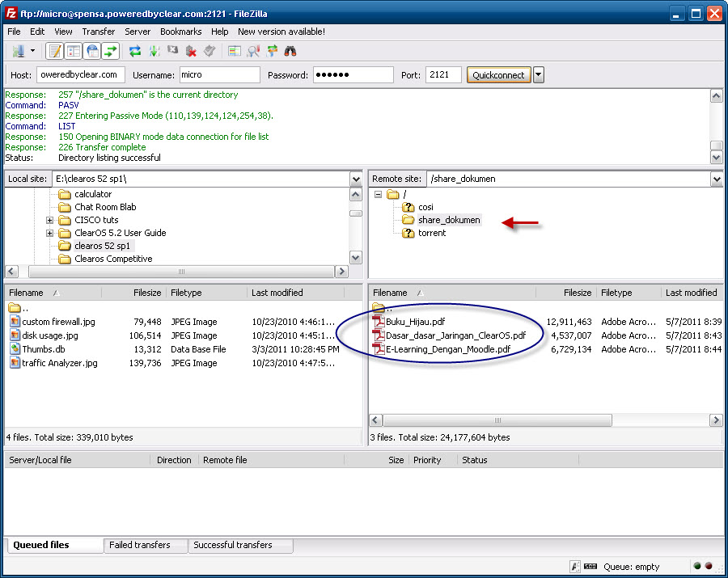Viewport: 728px width, 578px height.
Task: Open the Site Manager icon
Action: 19,51
